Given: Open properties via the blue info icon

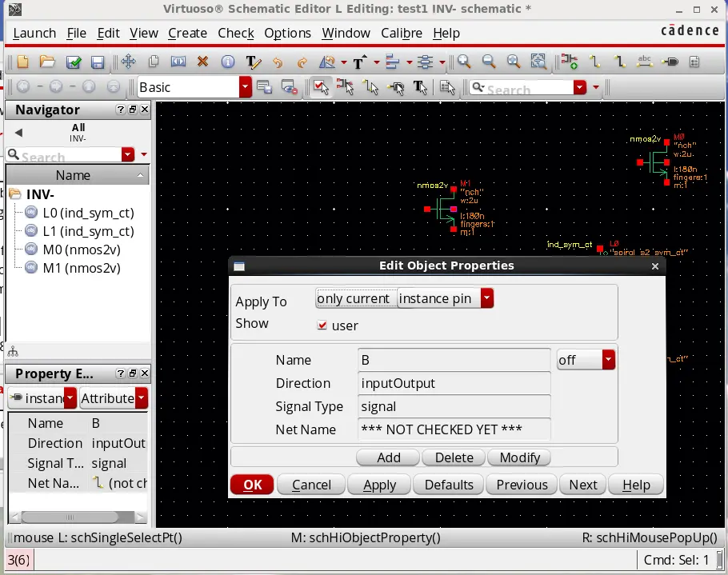Looking at the screenshot, I should coord(227,62).
